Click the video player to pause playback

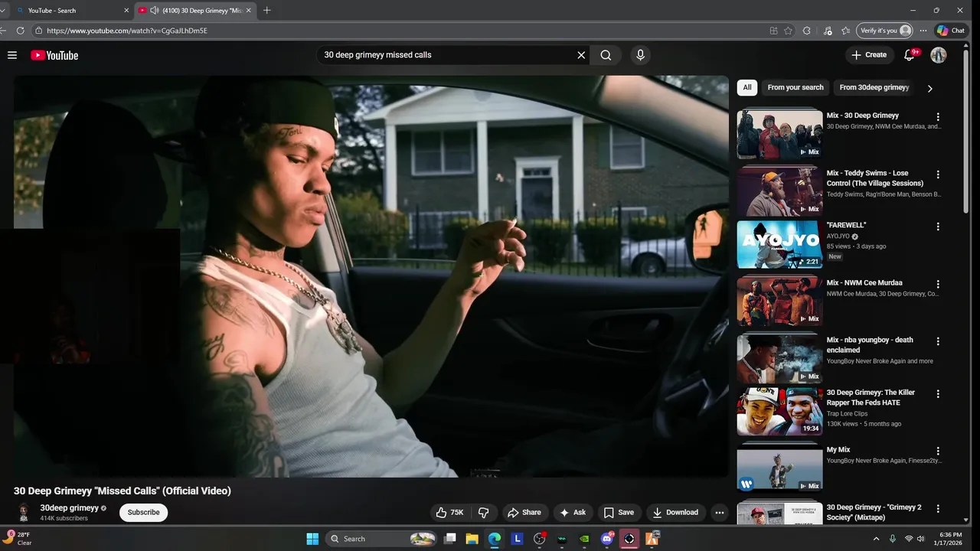371,276
